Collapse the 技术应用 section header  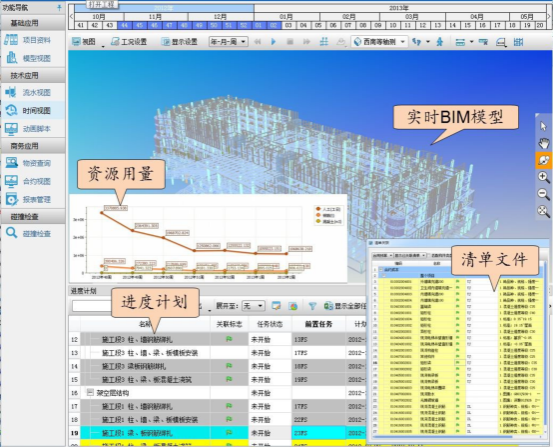pos(33,75)
